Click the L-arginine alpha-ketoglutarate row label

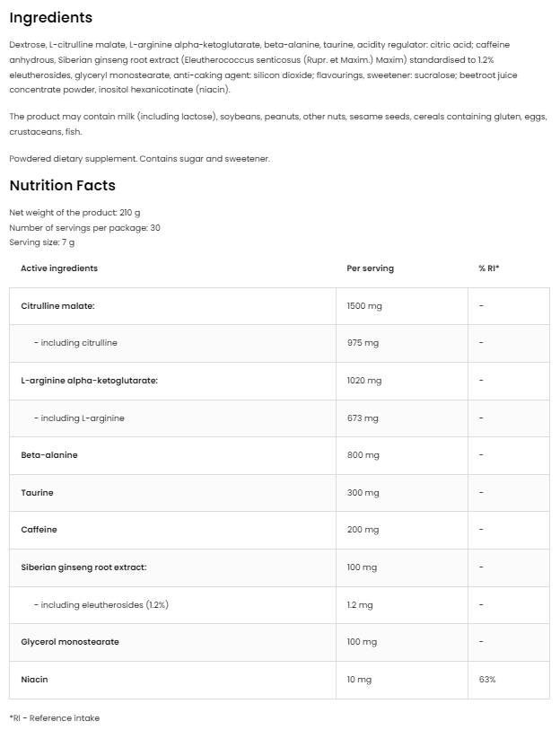click(89, 381)
